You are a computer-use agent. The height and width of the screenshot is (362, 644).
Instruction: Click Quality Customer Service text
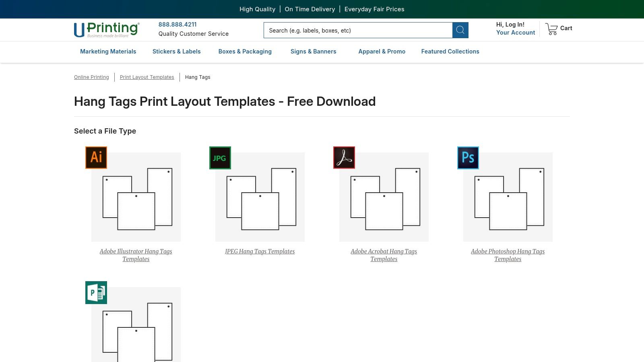pos(194,34)
